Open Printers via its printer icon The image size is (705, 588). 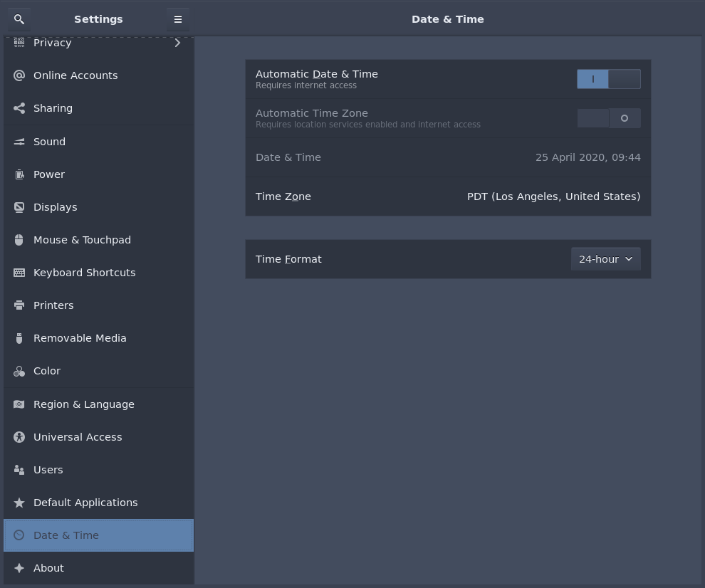tap(19, 305)
